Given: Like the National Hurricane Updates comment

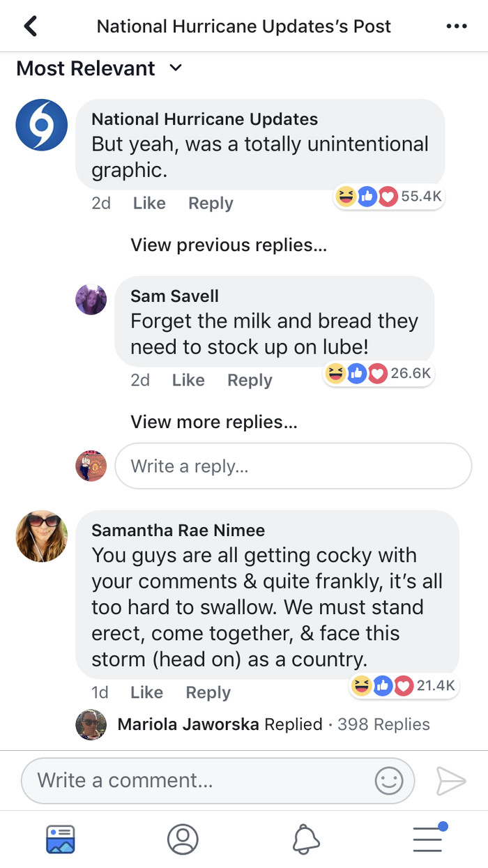Looking at the screenshot, I should [x=149, y=204].
